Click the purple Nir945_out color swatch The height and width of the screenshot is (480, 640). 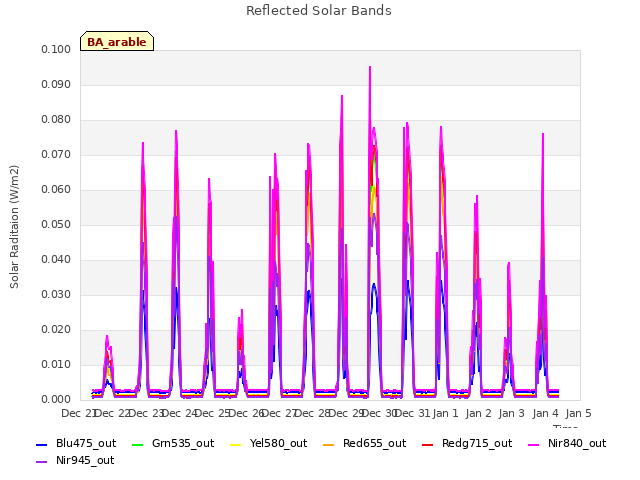tap(42, 462)
